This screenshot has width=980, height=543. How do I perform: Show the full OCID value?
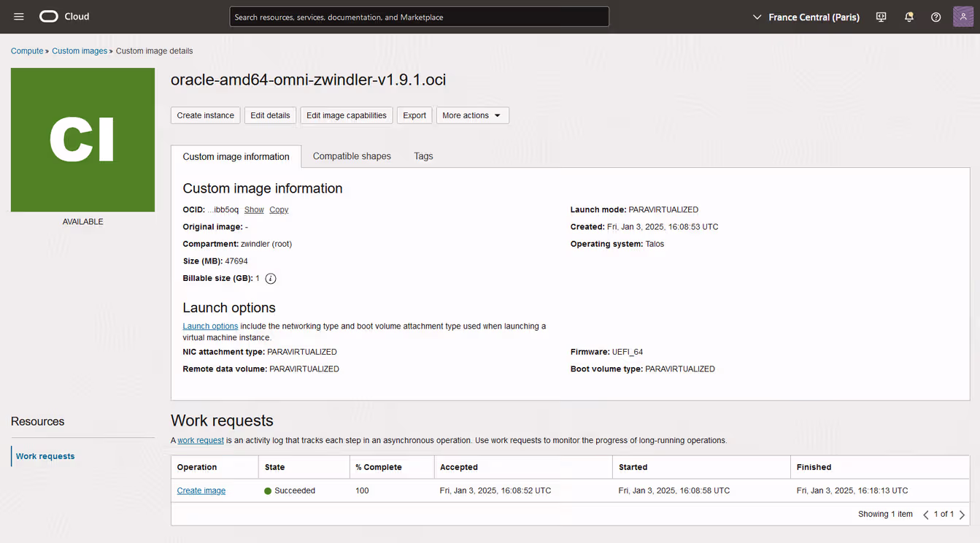pos(254,210)
